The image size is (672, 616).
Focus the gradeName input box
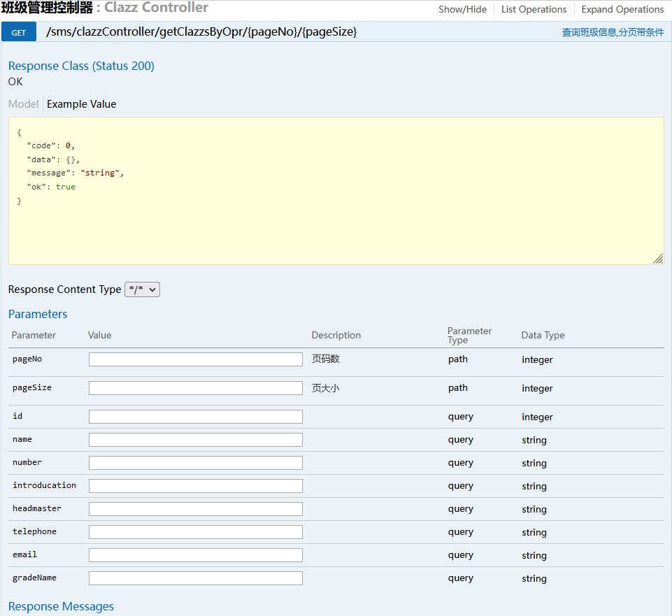point(195,578)
